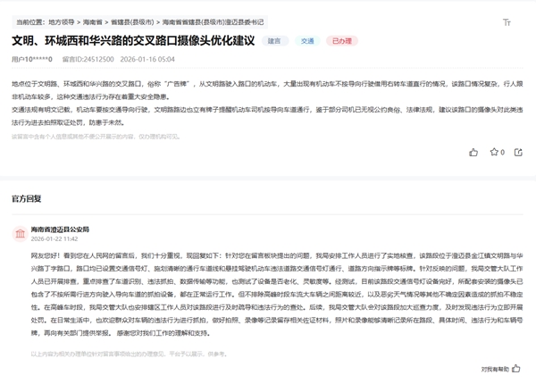
Task: Click the 海南省澄迈县公安局 responder name
Action: pyautogui.click(x=60, y=229)
